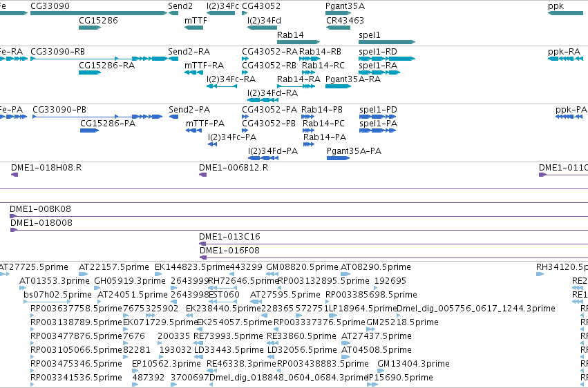Click the spel1-PD protein label
This screenshot has width=588, height=388.
[x=379, y=109]
